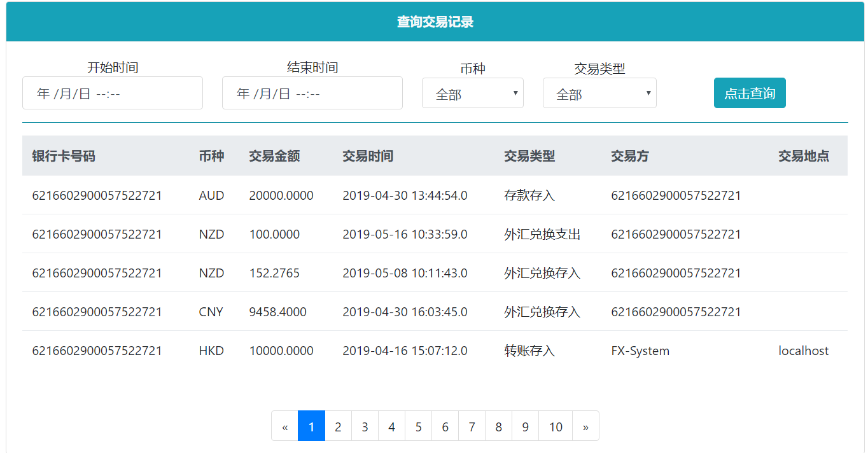The height and width of the screenshot is (453, 868).
Task: Select the HKD currency cell
Action: click(211, 351)
